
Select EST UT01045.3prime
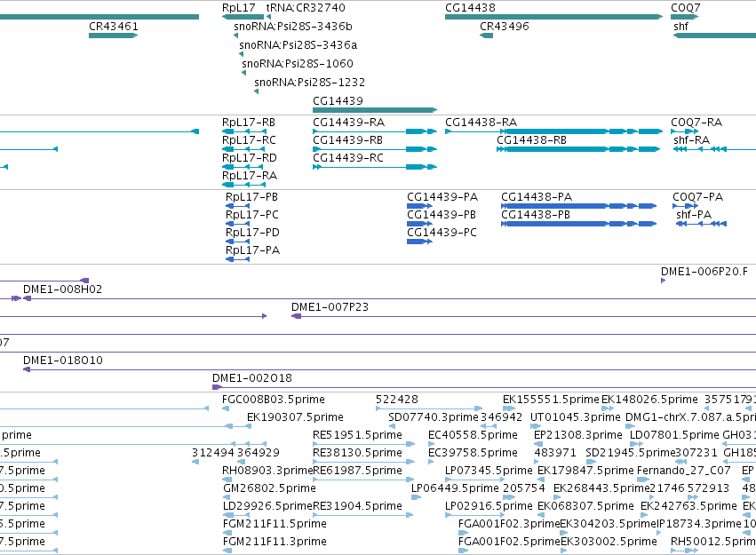point(575,417)
